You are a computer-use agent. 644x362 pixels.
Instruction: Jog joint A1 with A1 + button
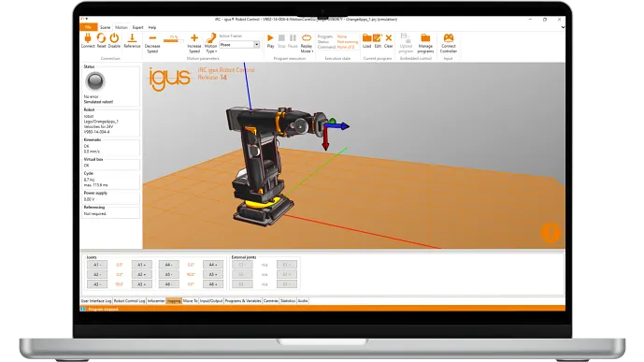click(142, 265)
